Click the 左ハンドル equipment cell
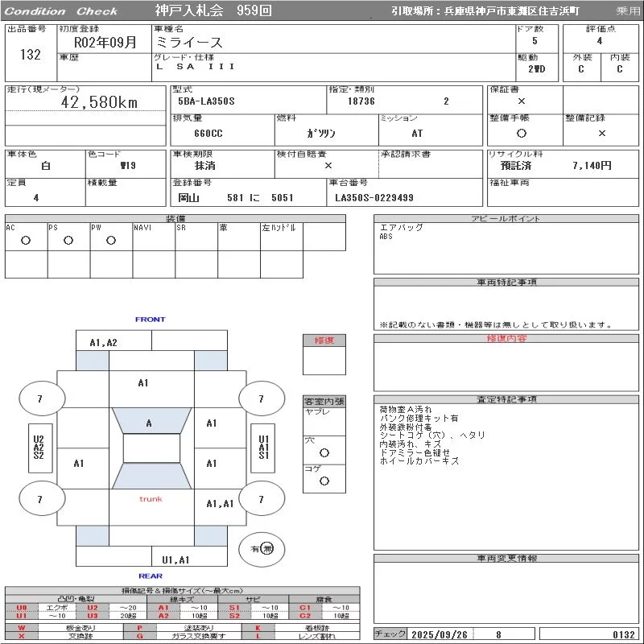644x644 pixels. [x=282, y=237]
